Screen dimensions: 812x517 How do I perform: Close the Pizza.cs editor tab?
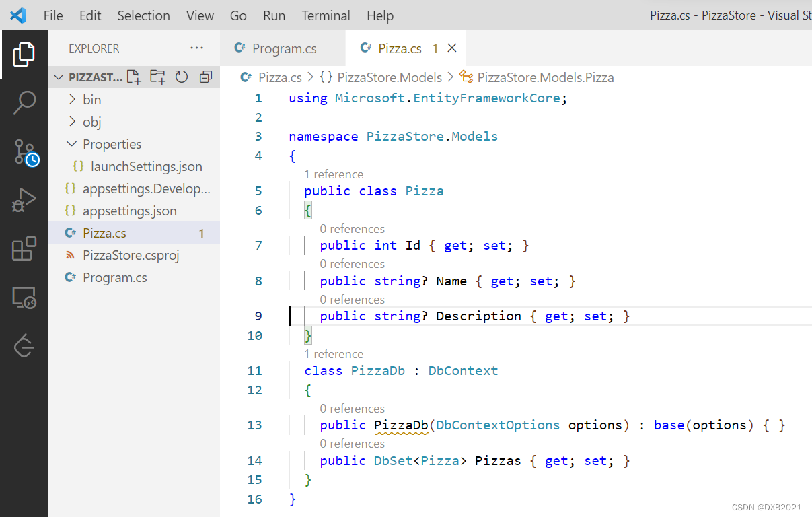pyautogui.click(x=452, y=48)
